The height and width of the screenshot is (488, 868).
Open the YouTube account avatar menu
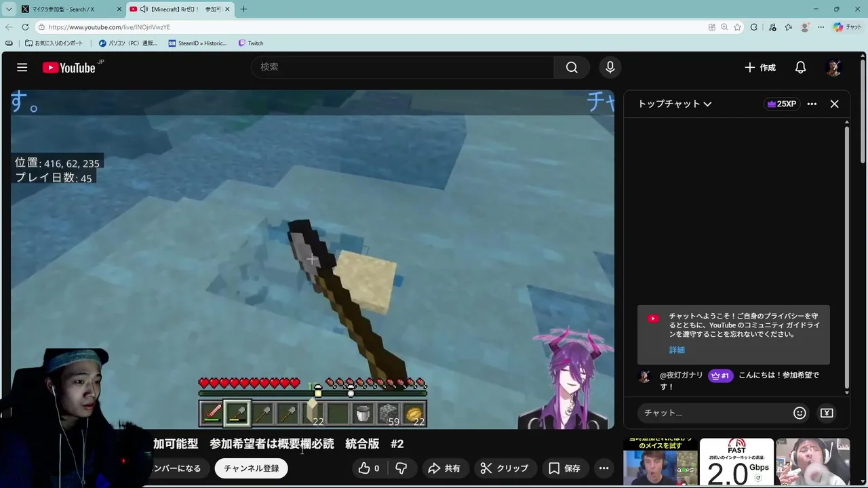point(833,67)
